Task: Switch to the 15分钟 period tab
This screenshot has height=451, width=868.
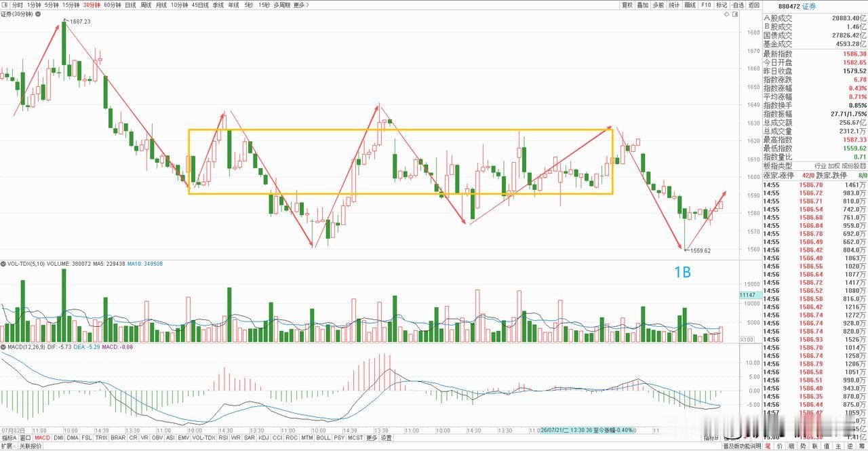Action: pyautogui.click(x=71, y=5)
